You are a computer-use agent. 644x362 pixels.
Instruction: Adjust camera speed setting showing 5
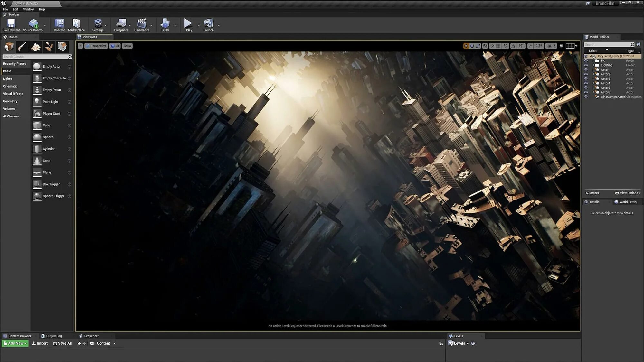552,46
